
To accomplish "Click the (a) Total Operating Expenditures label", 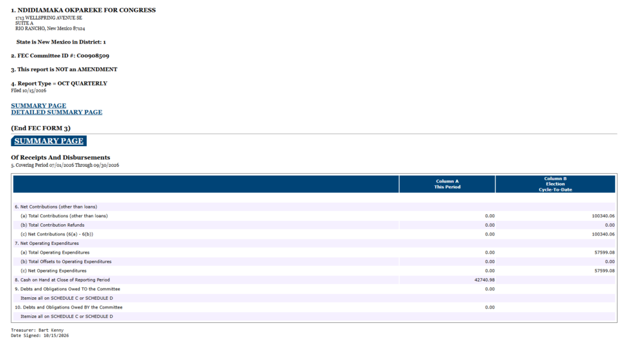I will pos(55,252).
